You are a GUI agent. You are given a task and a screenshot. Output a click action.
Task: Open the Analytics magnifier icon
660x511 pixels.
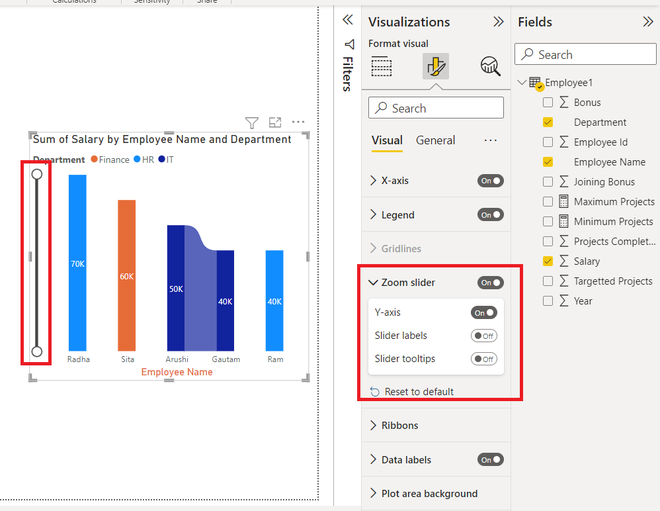(x=490, y=66)
